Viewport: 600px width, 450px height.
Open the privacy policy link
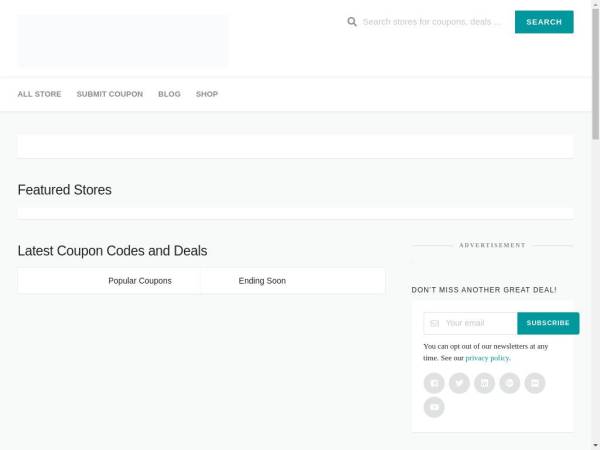[x=487, y=358]
